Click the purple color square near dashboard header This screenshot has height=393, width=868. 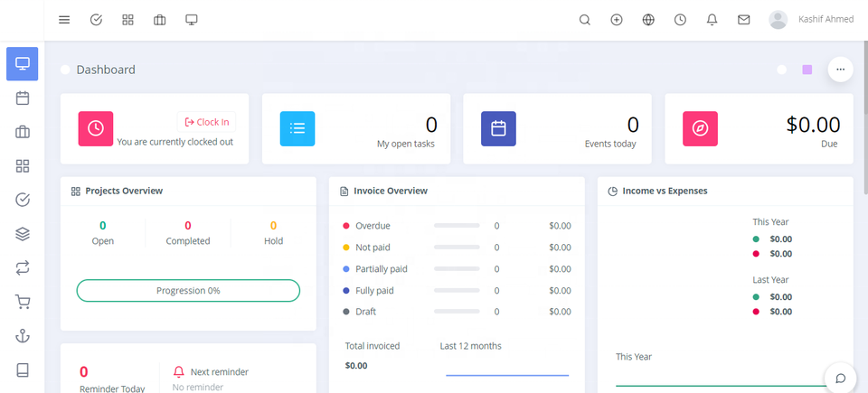807,70
